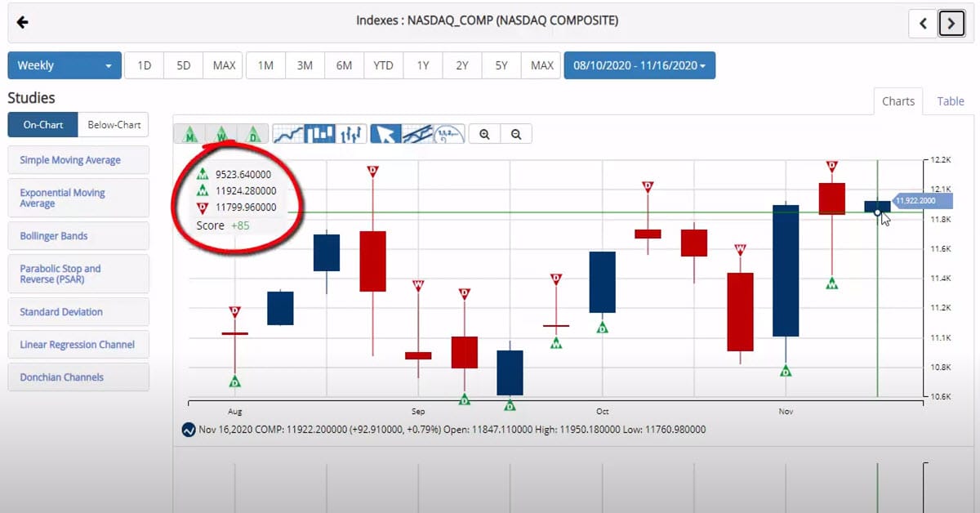Switch to OHLC bar chart type
This screenshot has width=980, height=513.
pos(351,134)
